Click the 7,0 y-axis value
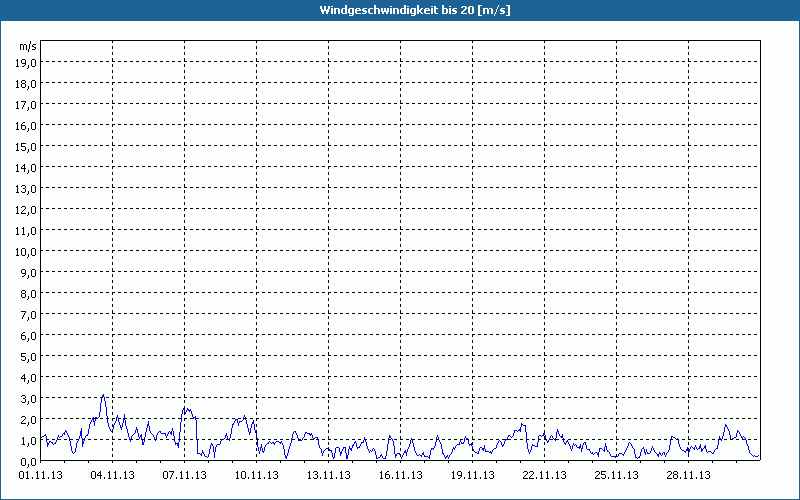 point(28,315)
